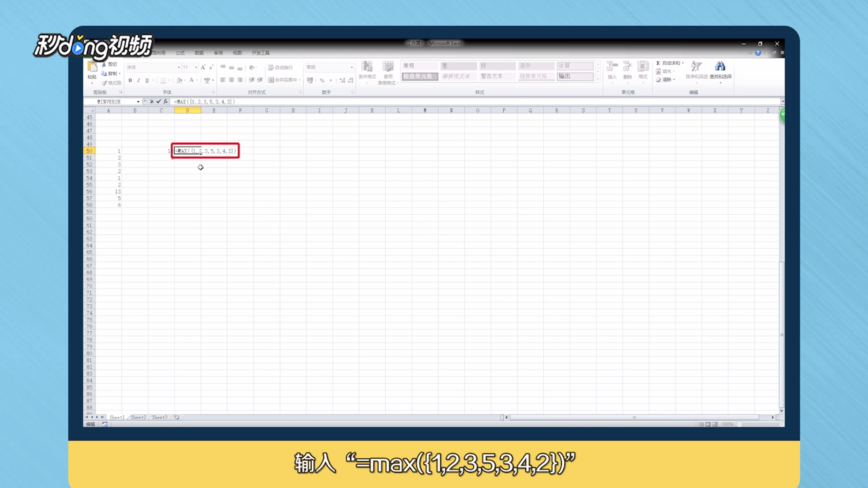Viewport: 868px width, 488px height.
Task: Apply comma style
Action: click(x=331, y=80)
